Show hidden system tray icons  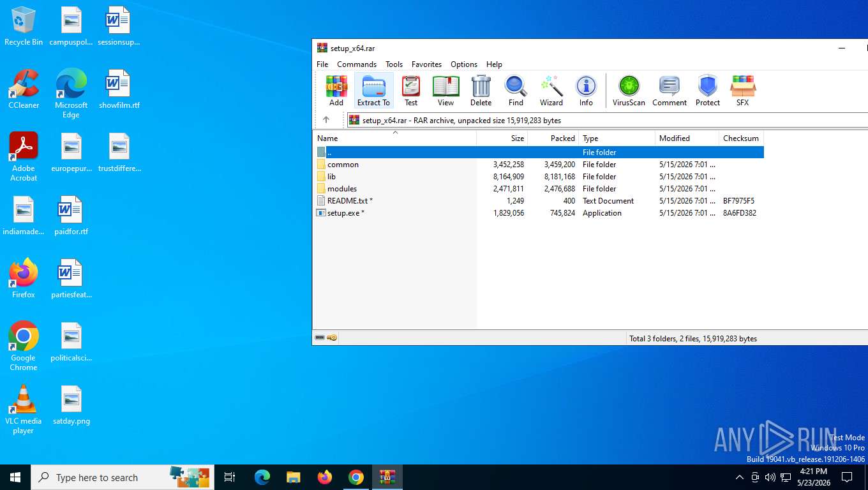click(740, 477)
